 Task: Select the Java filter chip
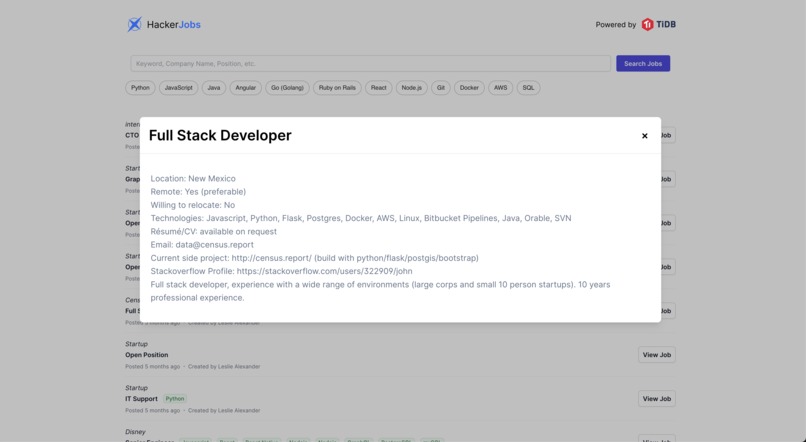(214, 88)
